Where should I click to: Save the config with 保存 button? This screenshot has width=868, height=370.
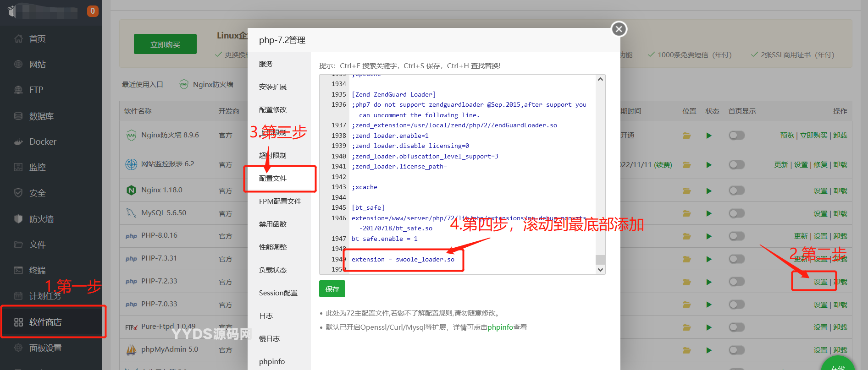[x=332, y=289]
